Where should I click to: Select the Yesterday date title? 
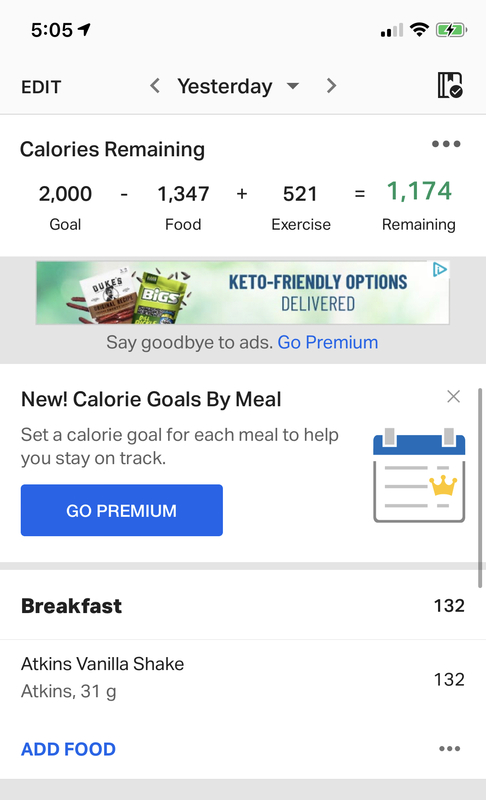click(x=225, y=86)
